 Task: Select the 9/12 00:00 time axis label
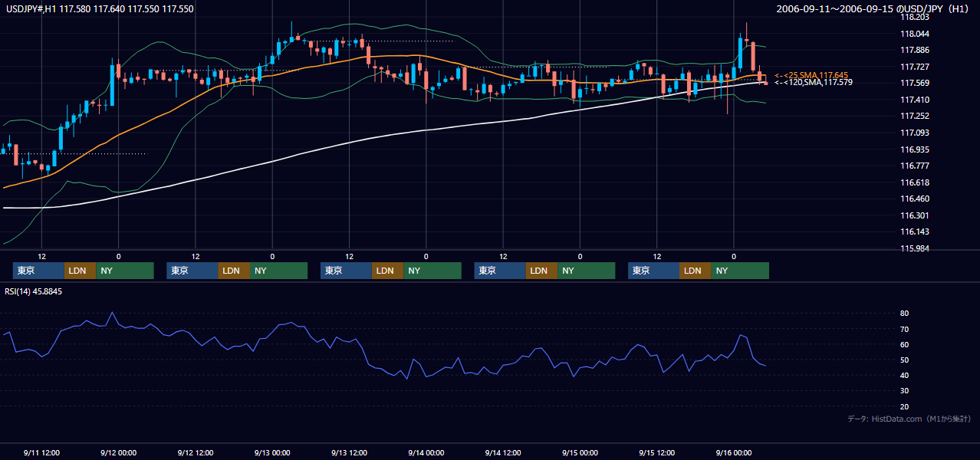tap(118, 453)
